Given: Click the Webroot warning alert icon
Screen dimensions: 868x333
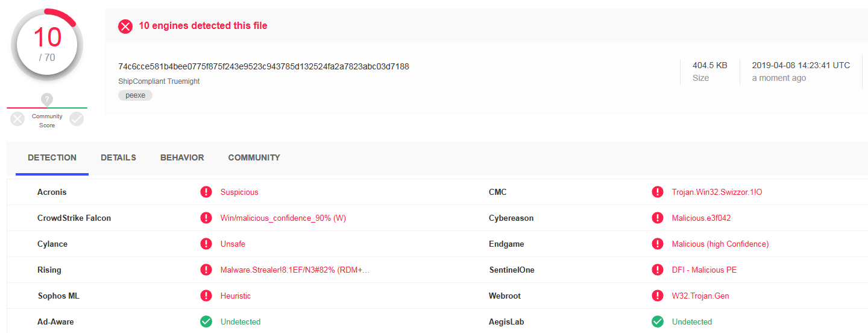Looking at the screenshot, I should coord(658,296).
